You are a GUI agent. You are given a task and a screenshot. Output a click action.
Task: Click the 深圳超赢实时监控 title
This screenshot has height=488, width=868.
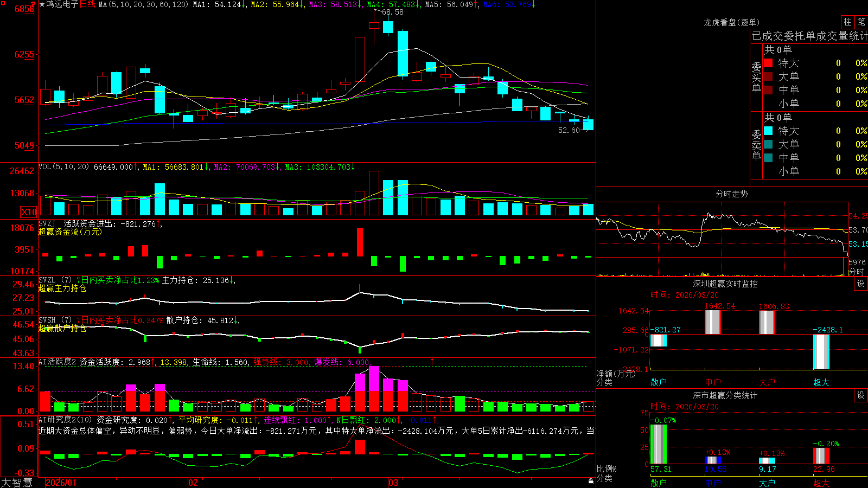[x=725, y=284]
